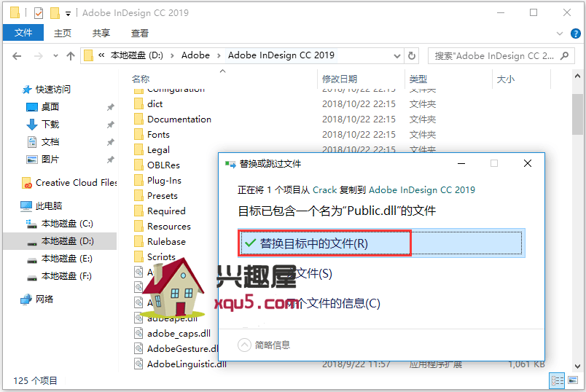
Task: Open the 查看 ribbon tab
Action: (140, 34)
